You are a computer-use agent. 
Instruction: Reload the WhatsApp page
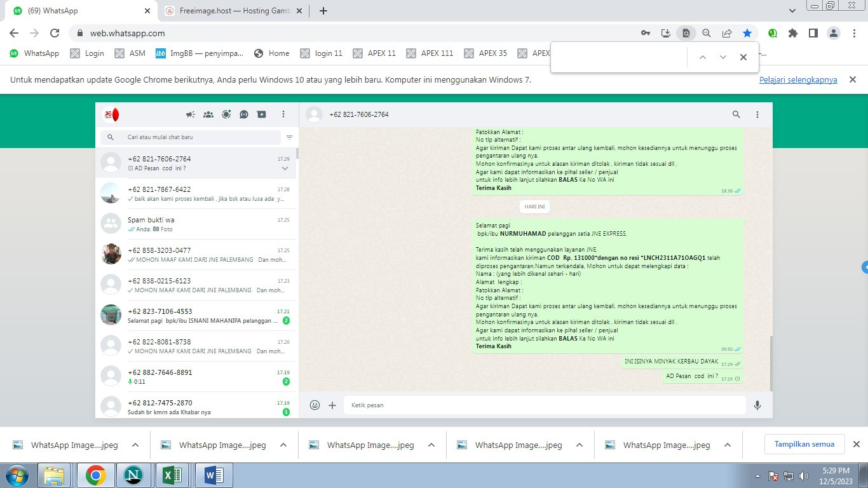(55, 33)
